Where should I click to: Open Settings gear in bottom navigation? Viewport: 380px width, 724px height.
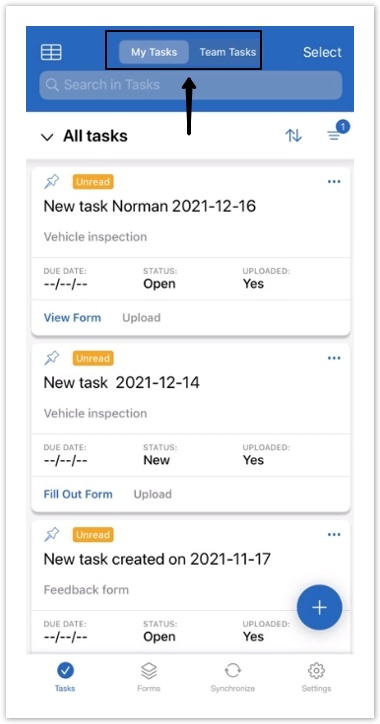[x=316, y=677]
